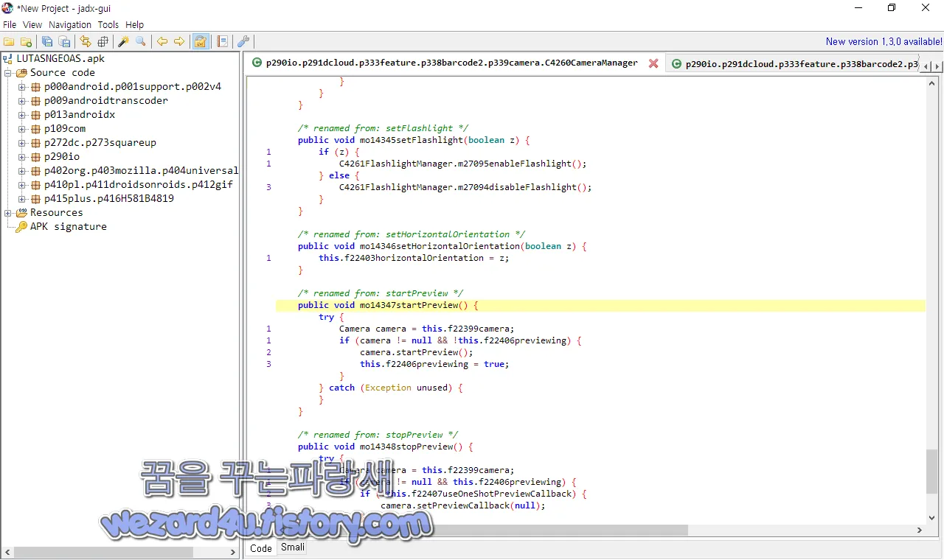Select the p290io package label
Screen dimensions: 944x560
[62, 157]
